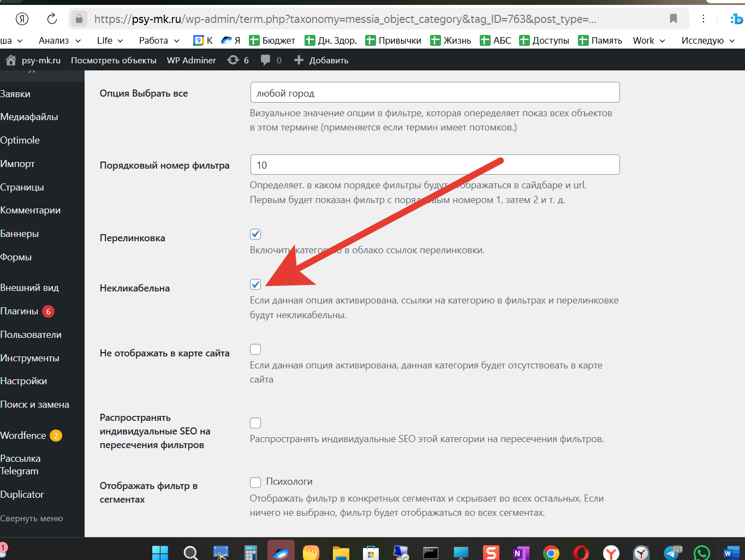Click the comments bubble icon in admin bar
Screen dimensions: 745x560
click(266, 60)
